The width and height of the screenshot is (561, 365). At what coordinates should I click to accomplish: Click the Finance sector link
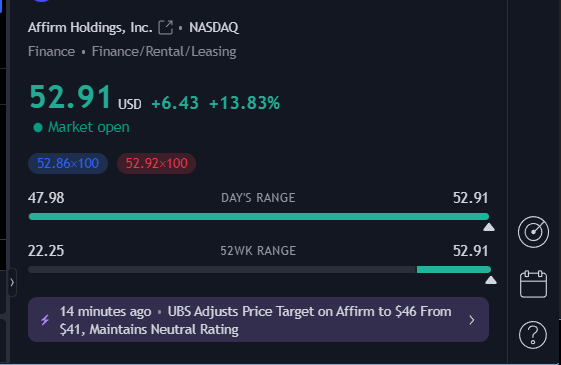point(52,52)
